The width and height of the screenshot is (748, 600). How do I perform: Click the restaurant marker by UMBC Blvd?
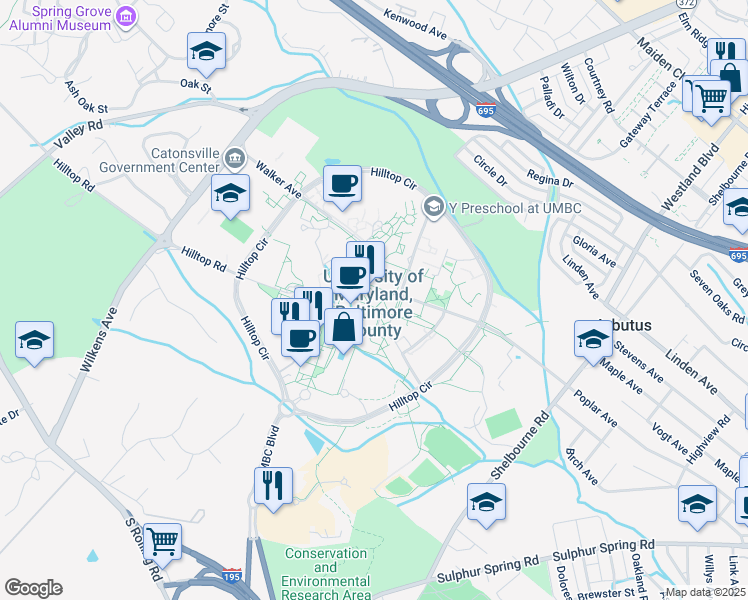[x=273, y=489]
